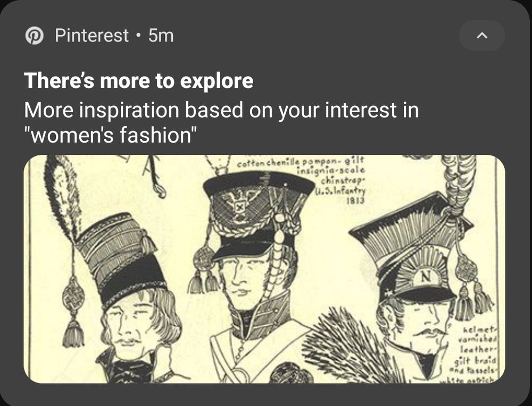This screenshot has height=406, width=532.
Task: Click the quoted "women's fashion" text
Action: pos(111,135)
